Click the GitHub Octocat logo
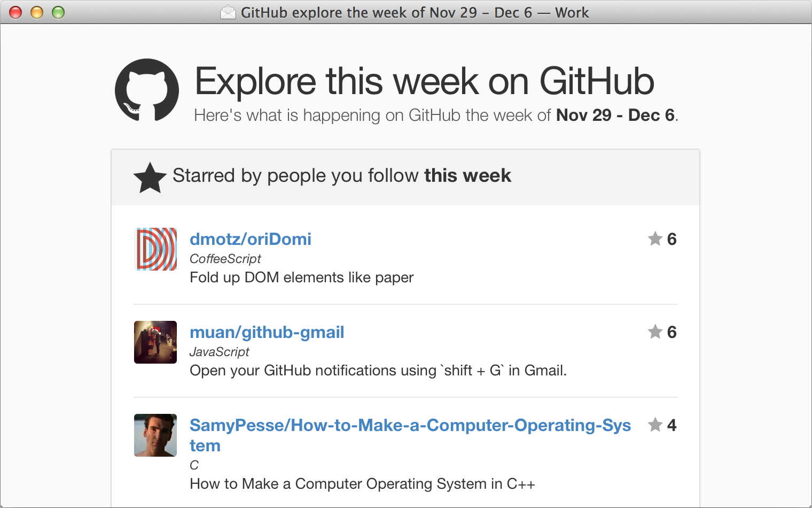The height and width of the screenshot is (508, 812). (147, 90)
